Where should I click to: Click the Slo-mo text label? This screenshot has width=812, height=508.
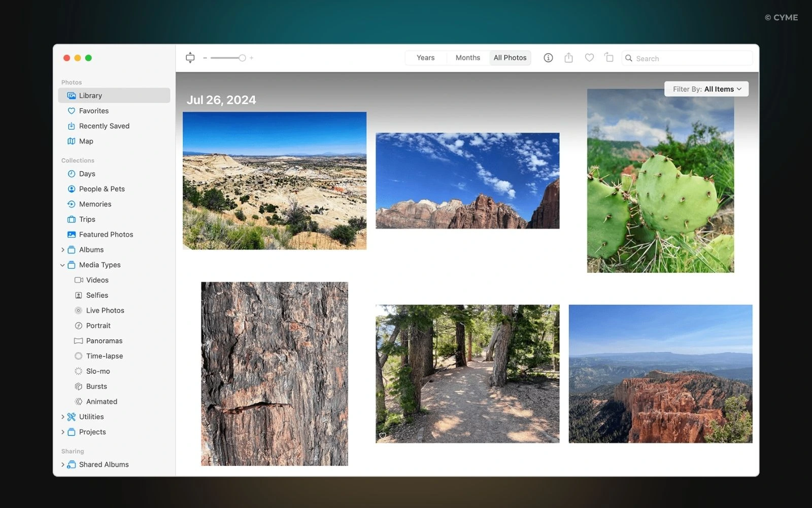coord(98,371)
